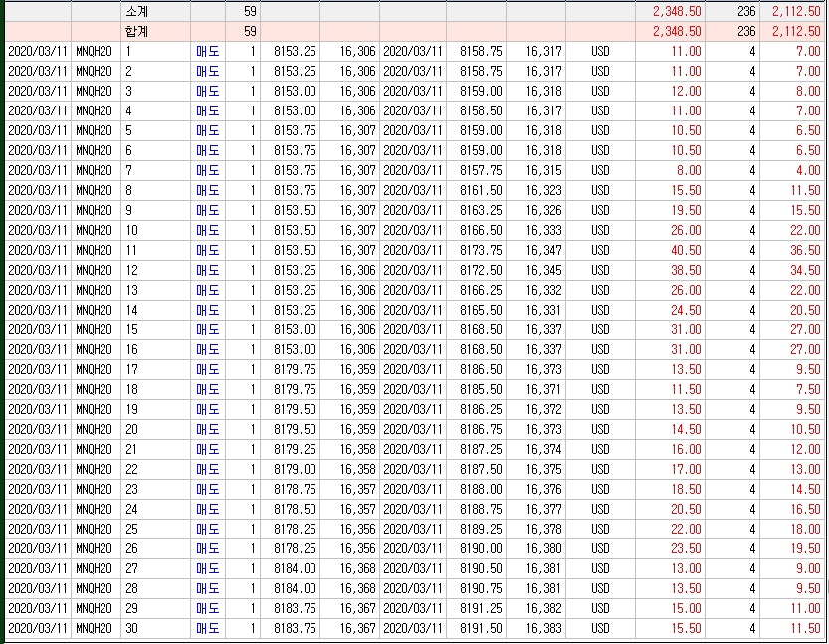This screenshot has width=829, height=644.
Task: Select exit price 8188.00 in row 23
Action: 481,489
